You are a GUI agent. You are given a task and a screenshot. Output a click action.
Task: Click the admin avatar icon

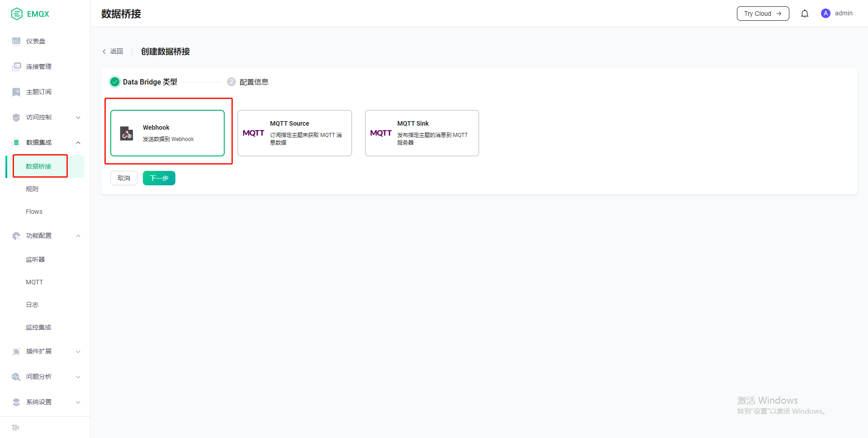pos(826,14)
